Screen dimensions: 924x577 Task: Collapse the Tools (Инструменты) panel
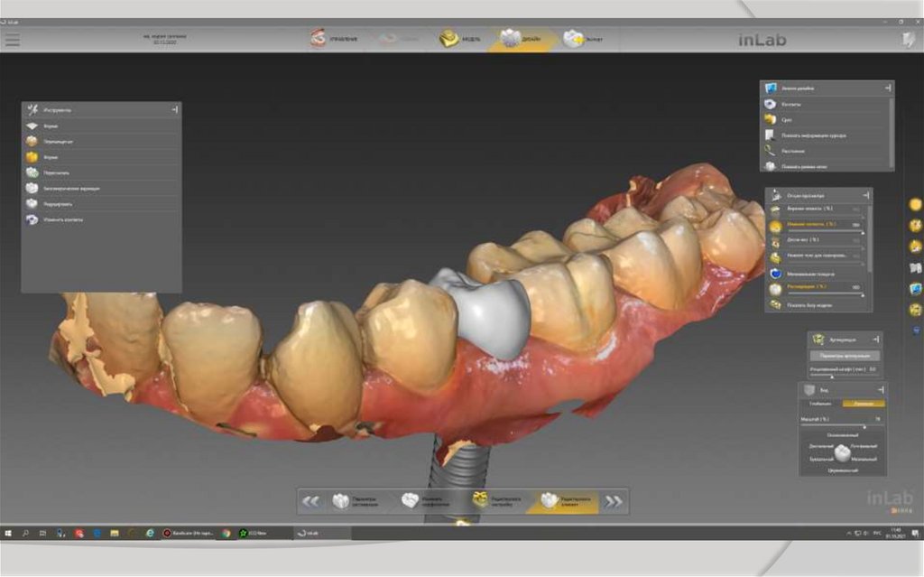(x=175, y=109)
